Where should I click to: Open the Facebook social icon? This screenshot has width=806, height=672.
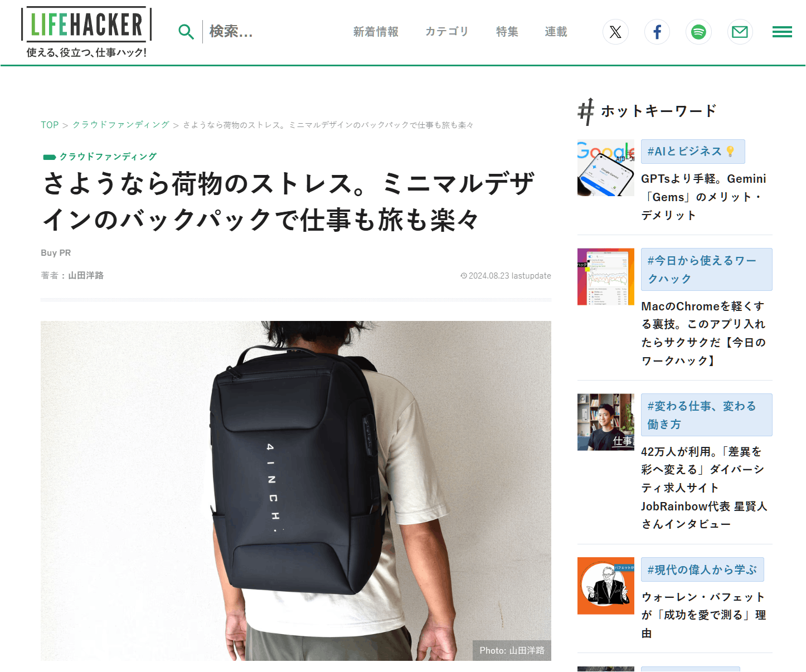pyautogui.click(x=657, y=32)
